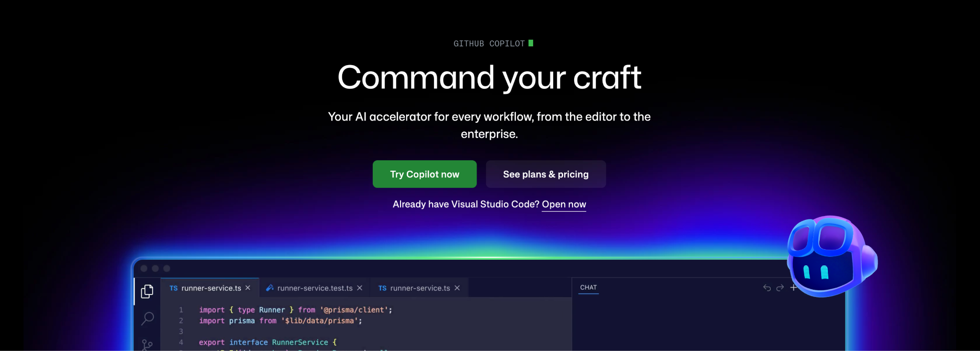The image size is (980, 351).
Task: Click the Try Copilot now button
Action: click(424, 174)
